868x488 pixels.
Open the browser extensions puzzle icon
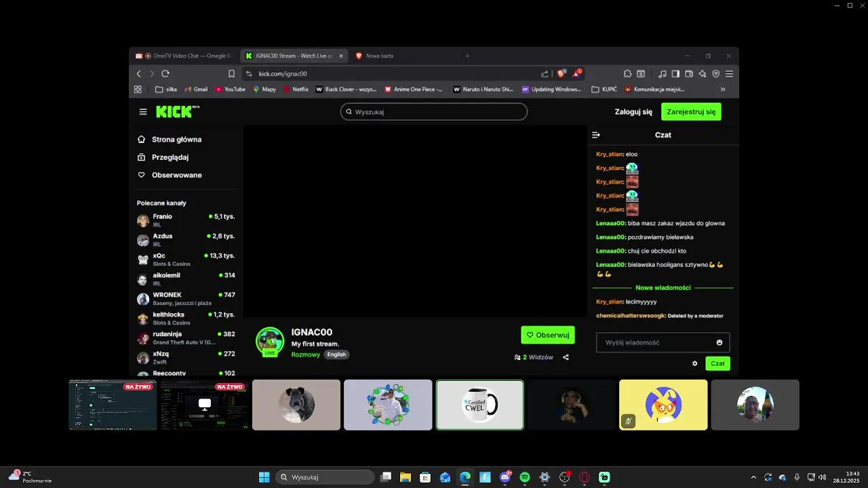coord(627,73)
